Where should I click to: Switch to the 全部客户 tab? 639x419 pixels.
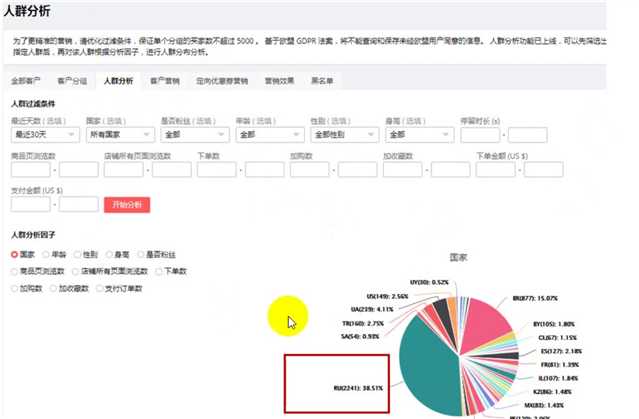click(26, 81)
